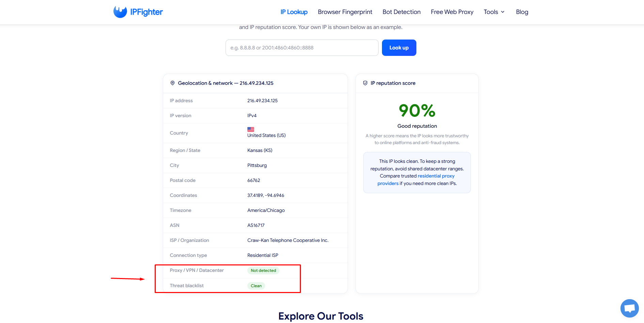Click the IP reputation score heading
The width and height of the screenshot is (644, 323).
click(x=393, y=83)
